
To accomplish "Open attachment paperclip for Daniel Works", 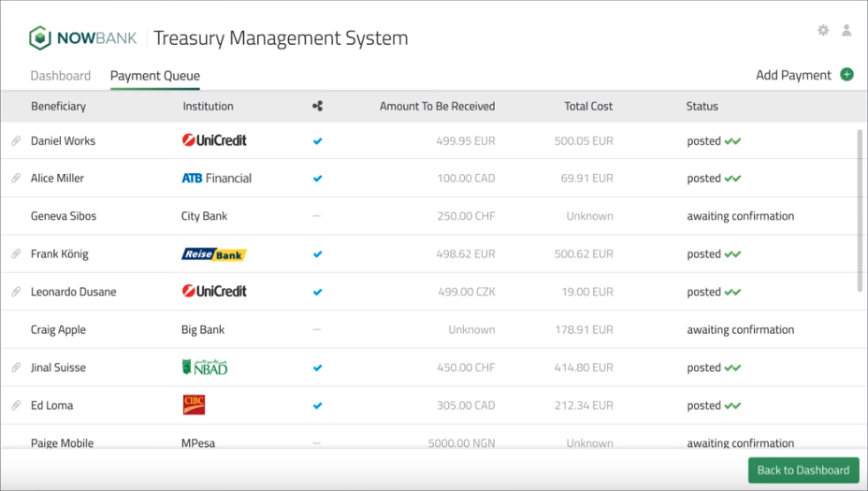I will 16,141.
